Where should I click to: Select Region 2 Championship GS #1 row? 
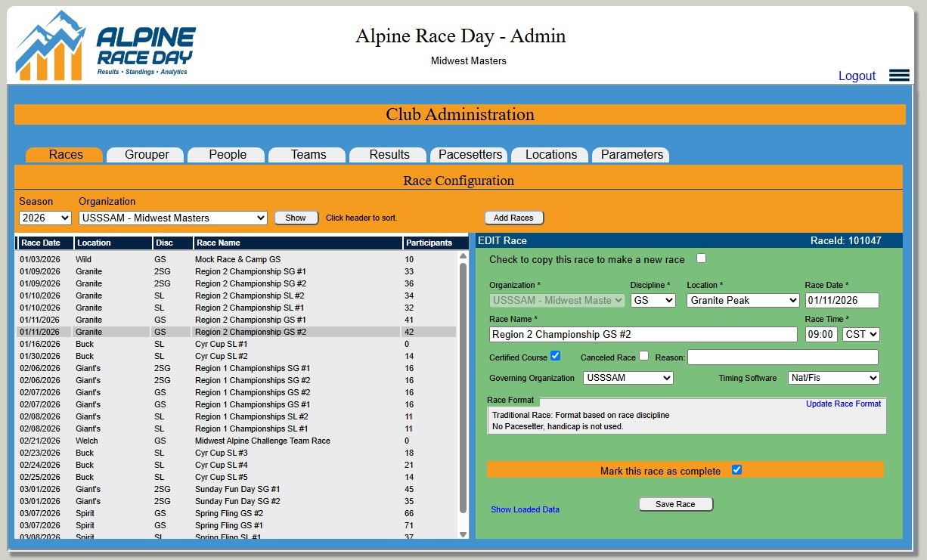237,320
